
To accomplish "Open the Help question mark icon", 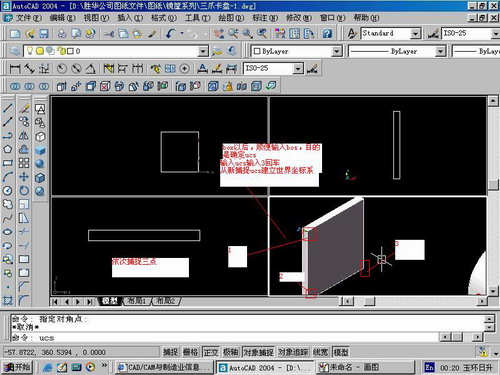I will tap(327, 33).
